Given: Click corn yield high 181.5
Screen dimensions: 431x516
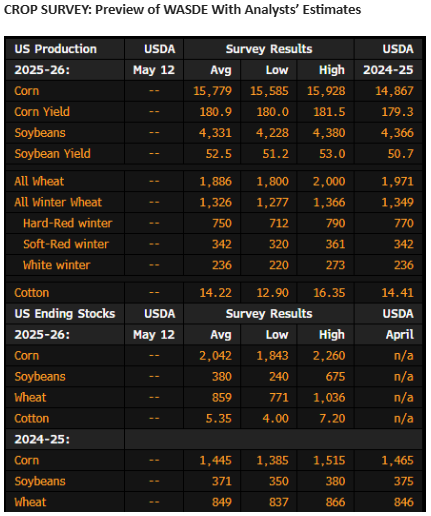Looking at the screenshot, I should (329, 112).
